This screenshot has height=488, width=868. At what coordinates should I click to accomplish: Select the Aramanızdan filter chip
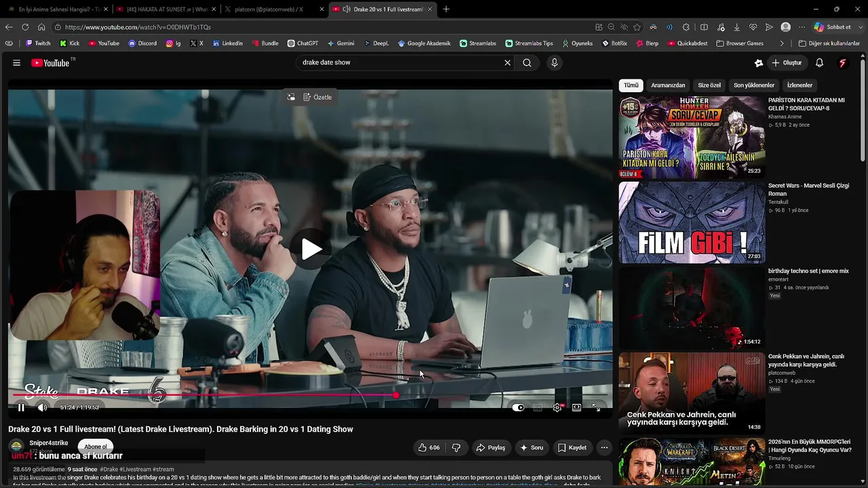click(668, 85)
